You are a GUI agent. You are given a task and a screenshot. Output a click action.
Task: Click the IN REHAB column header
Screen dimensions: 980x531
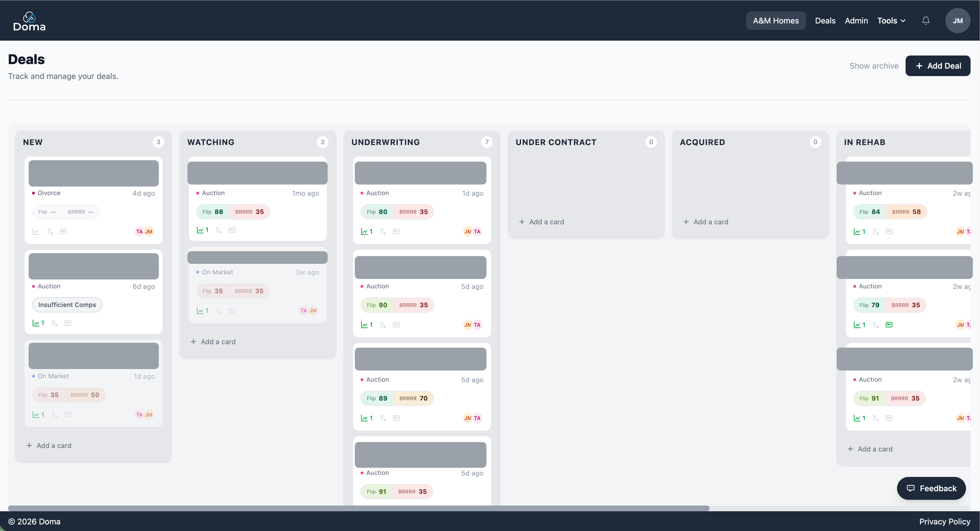pyautogui.click(x=864, y=142)
